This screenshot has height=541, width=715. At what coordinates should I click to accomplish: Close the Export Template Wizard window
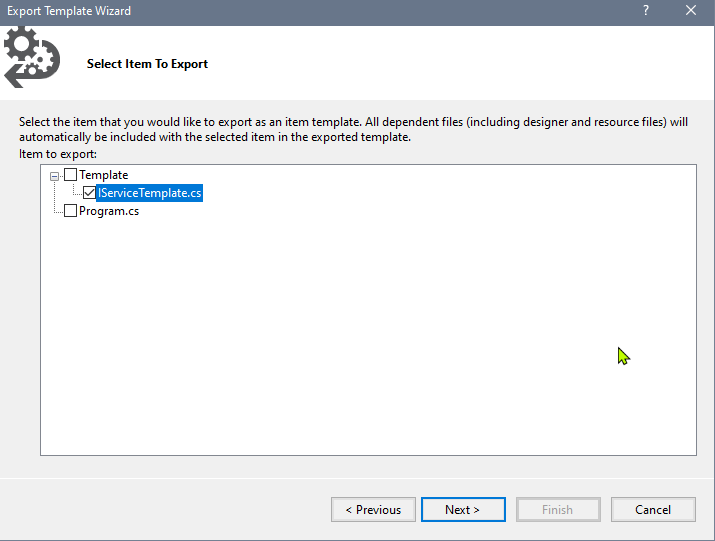click(x=691, y=10)
